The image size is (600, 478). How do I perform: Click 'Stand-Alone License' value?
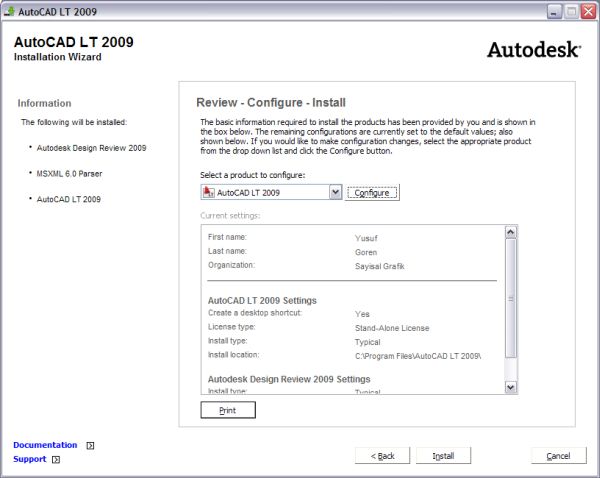tap(392, 328)
